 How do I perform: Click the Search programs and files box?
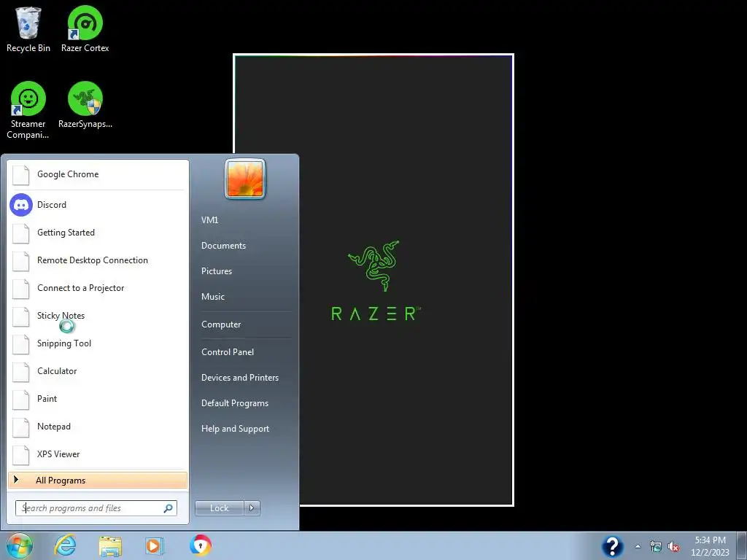pos(96,508)
